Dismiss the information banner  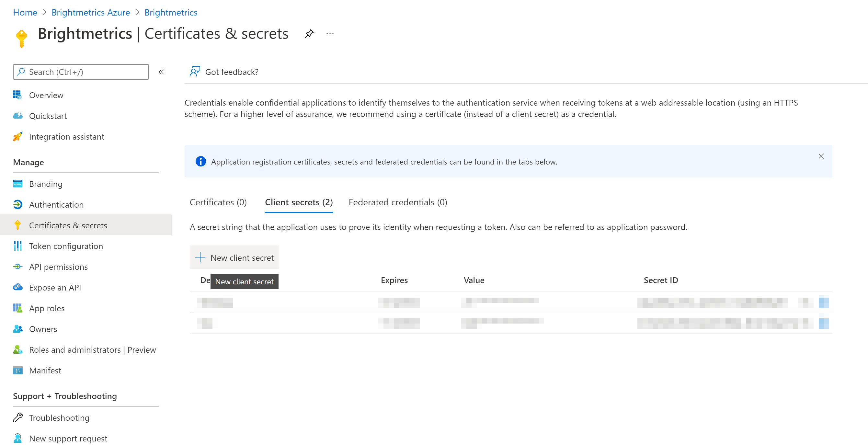point(821,156)
